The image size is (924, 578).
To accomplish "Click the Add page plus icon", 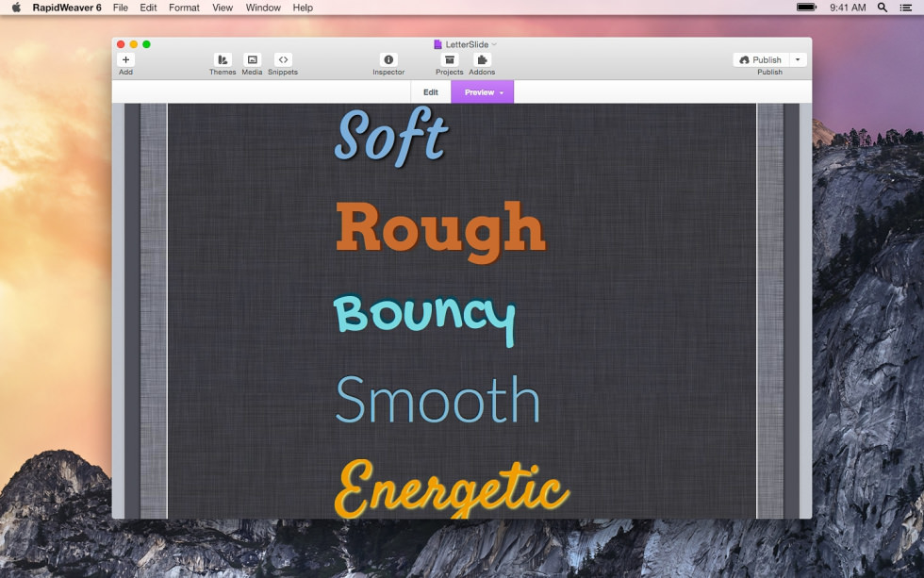I will tap(125, 59).
